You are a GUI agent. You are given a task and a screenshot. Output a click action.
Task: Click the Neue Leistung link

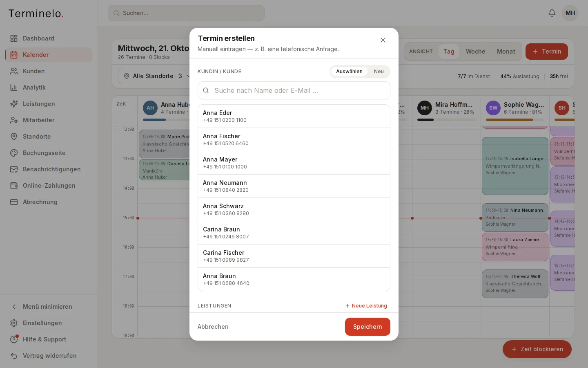tap(366, 306)
